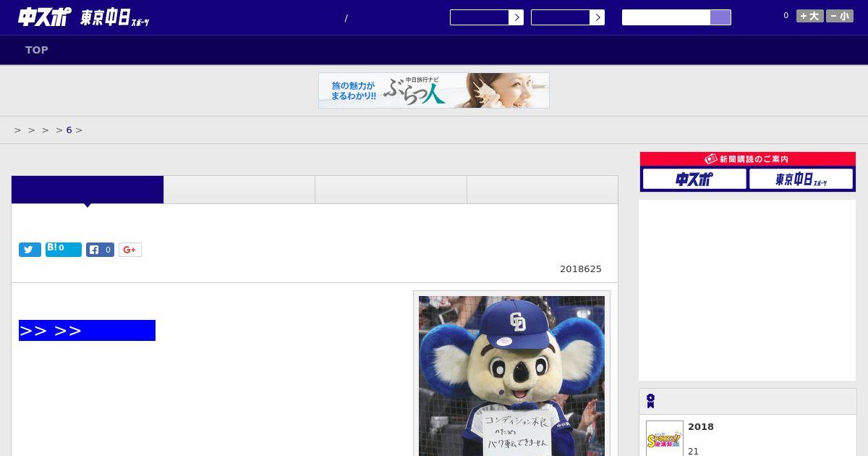Click the ribbon award icon in the sidebar
Viewport: 868px width, 456px height.
click(650, 401)
